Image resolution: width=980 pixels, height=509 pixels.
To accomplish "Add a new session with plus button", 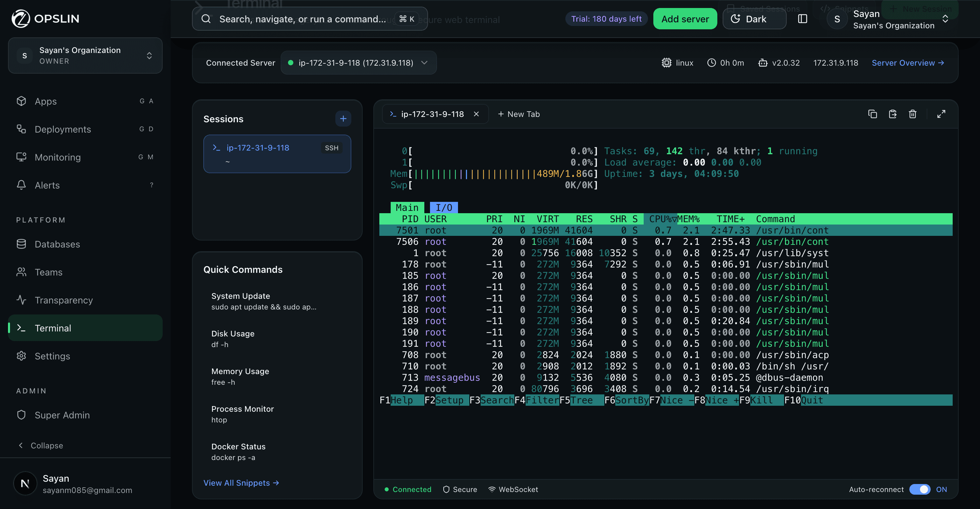I will click(343, 119).
